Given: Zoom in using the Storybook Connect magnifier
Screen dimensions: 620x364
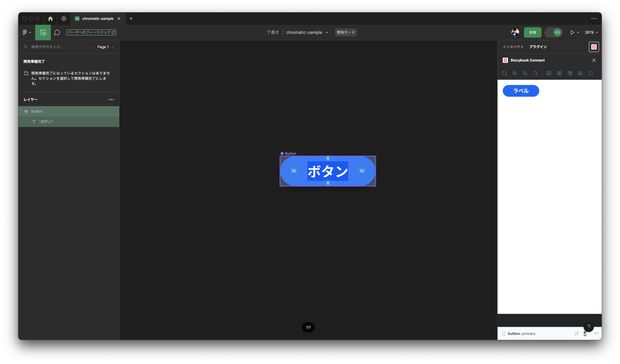Looking at the screenshot, I should click(515, 73).
